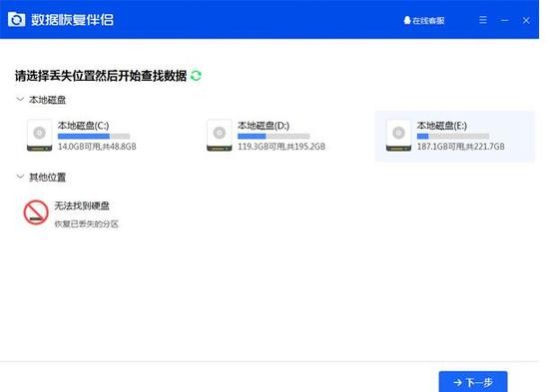The width and height of the screenshot is (549, 392).
Task: Collapse the 其他位置 section
Action: 20,177
